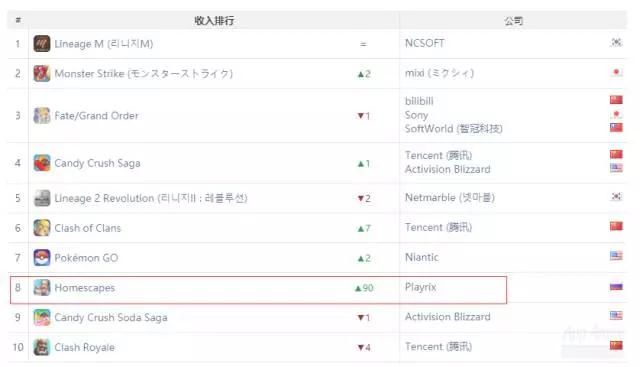The width and height of the screenshot is (640, 367).
Task: Open the Netmarble company link
Action: coord(449,198)
